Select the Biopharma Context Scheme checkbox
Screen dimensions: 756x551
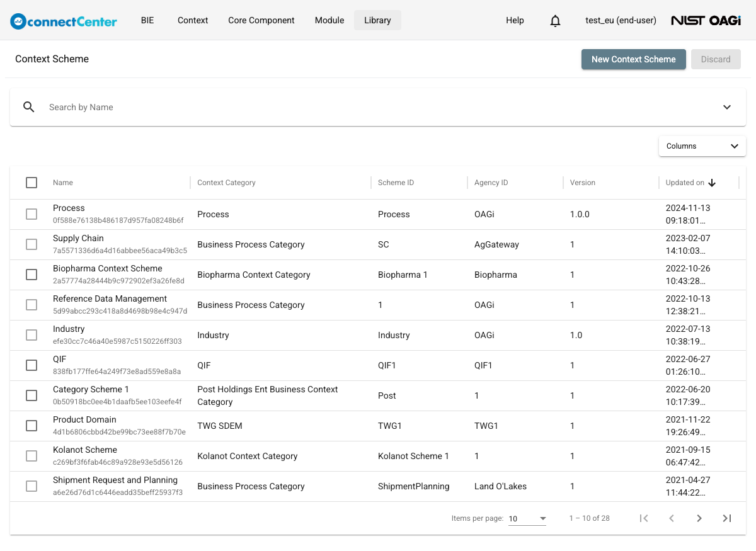coord(31,275)
